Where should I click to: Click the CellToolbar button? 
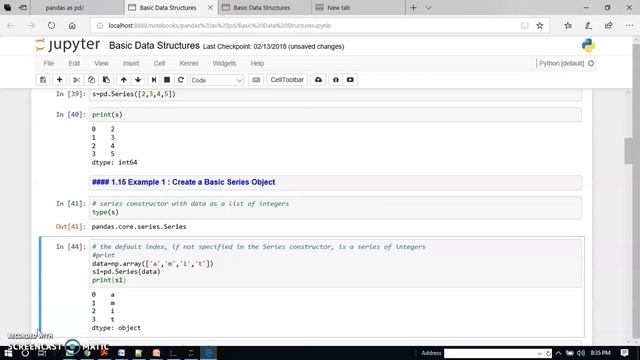click(287, 80)
